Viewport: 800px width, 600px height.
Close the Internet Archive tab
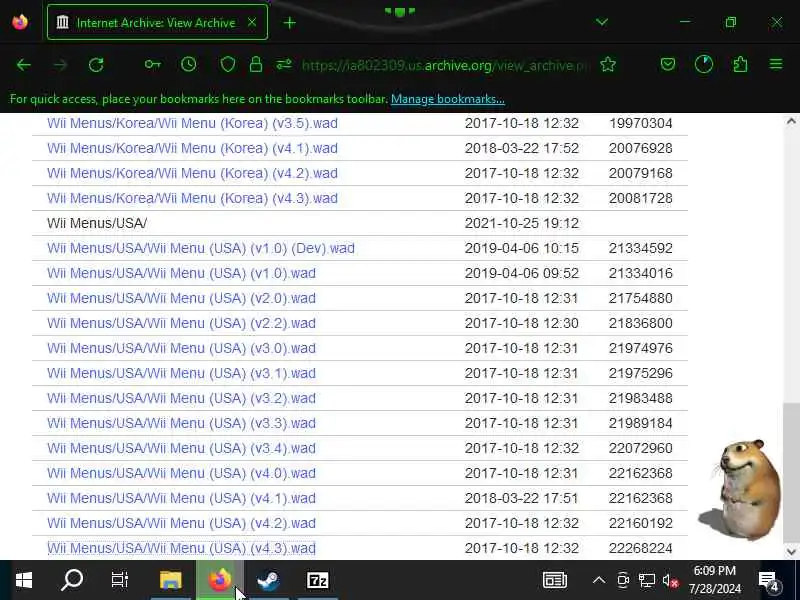point(252,22)
